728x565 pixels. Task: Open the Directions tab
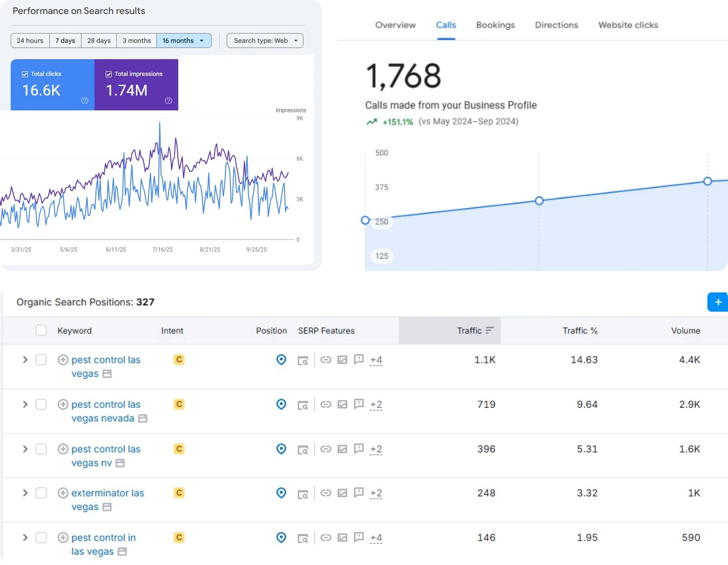point(556,25)
